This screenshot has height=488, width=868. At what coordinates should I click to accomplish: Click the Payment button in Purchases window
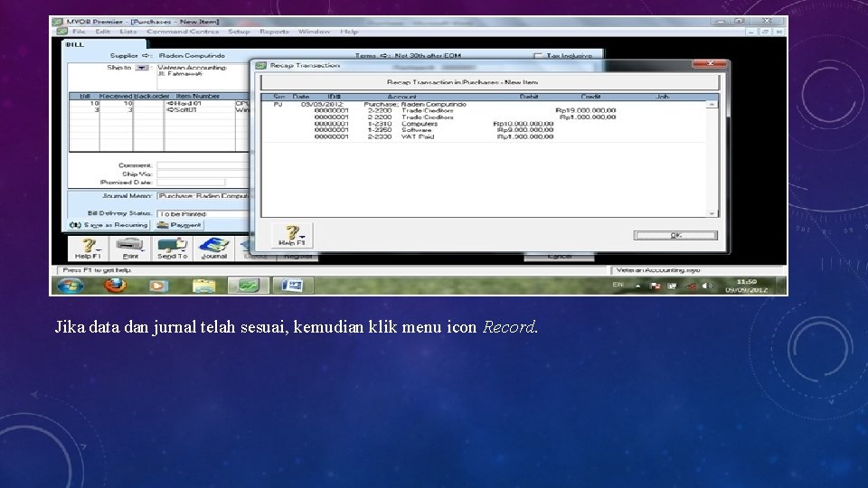(179, 225)
